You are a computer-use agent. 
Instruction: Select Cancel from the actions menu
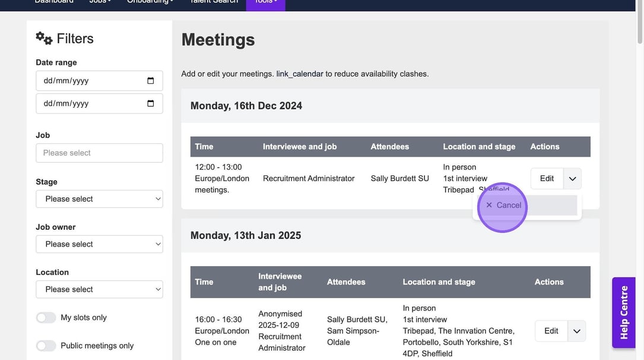click(503, 206)
